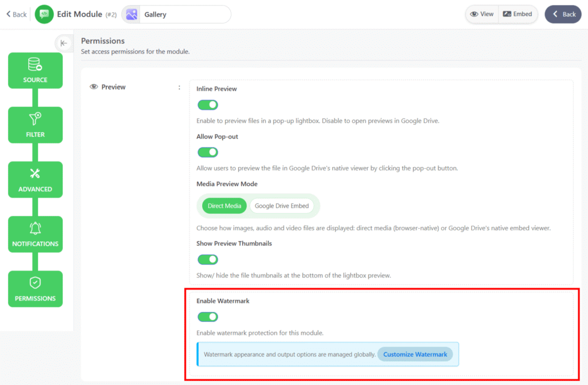Open the Source step database icon
Viewport: 588px width, 385px height.
click(35, 64)
